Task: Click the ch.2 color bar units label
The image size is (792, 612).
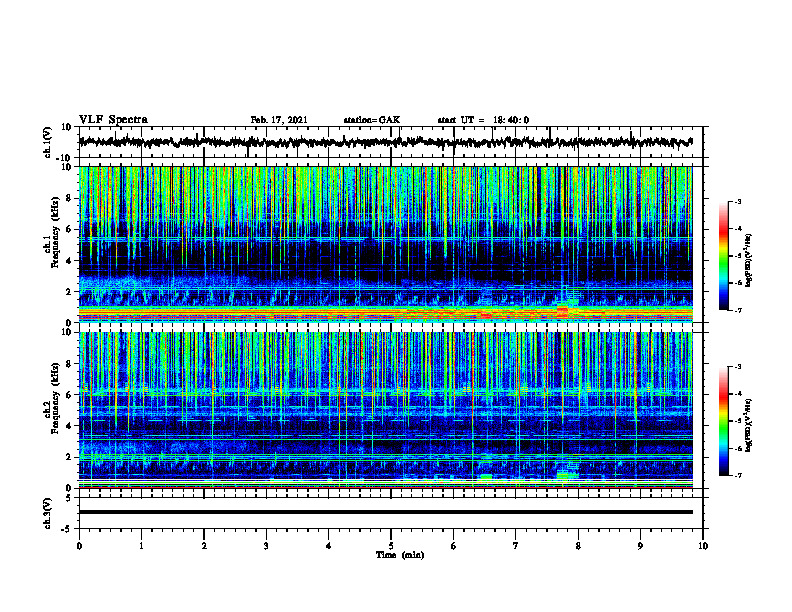Action: coord(749,426)
